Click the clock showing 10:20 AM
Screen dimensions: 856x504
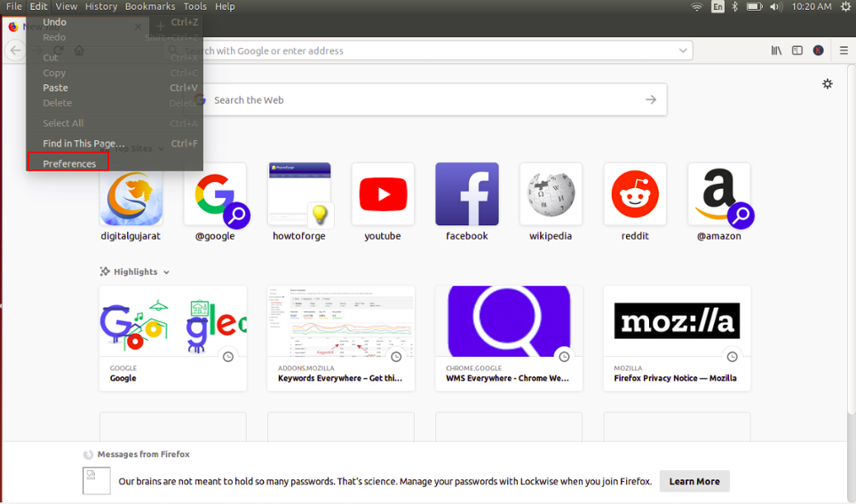[x=812, y=6]
